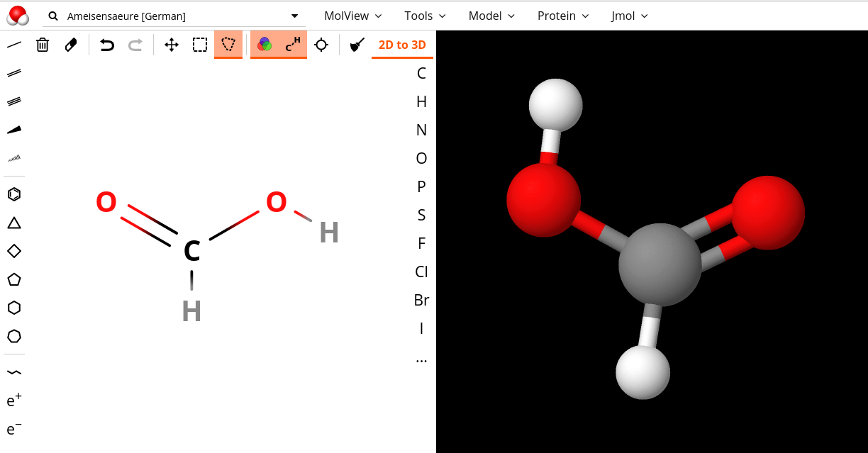
Task: Select the drag/move atoms tool
Action: [x=172, y=45]
